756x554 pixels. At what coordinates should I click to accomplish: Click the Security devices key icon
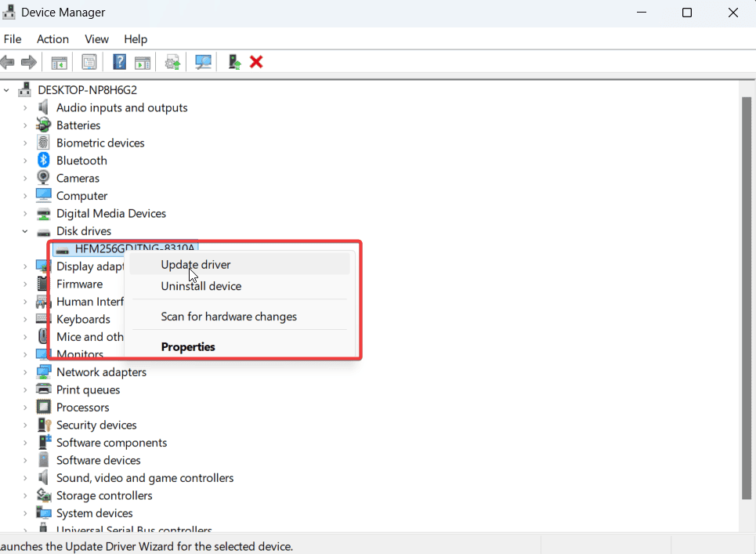click(45, 425)
